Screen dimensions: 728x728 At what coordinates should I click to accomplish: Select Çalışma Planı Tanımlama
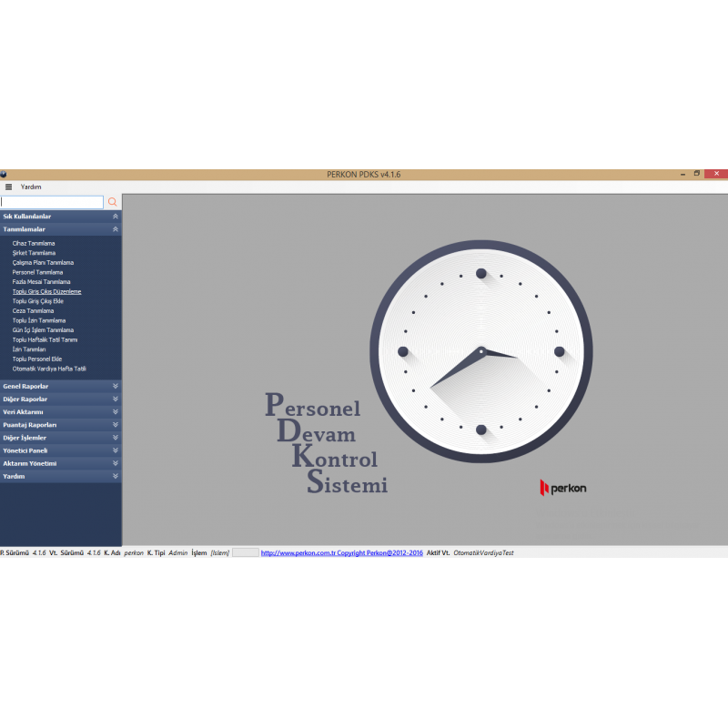pos(43,263)
